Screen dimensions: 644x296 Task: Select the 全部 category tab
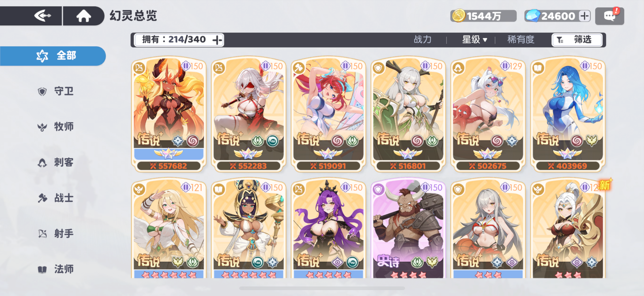53,56
